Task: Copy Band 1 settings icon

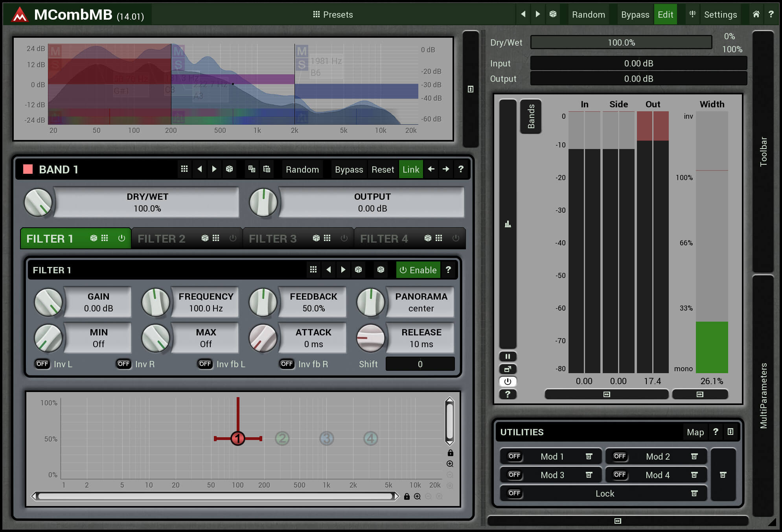Action: 252,169
